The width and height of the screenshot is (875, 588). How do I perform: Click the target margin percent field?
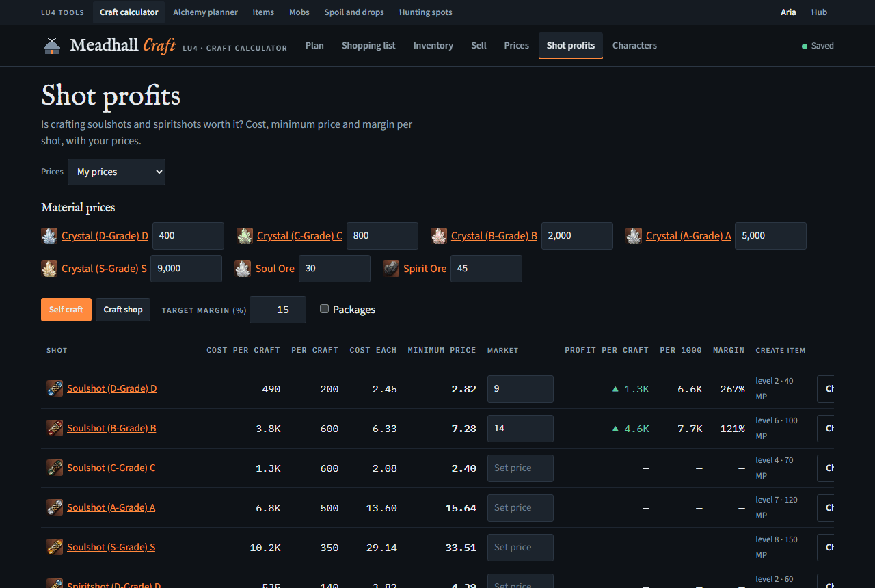(278, 310)
